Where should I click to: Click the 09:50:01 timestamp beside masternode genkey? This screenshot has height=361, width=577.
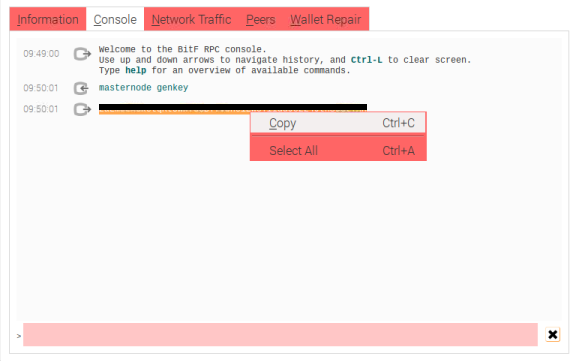coord(41,88)
